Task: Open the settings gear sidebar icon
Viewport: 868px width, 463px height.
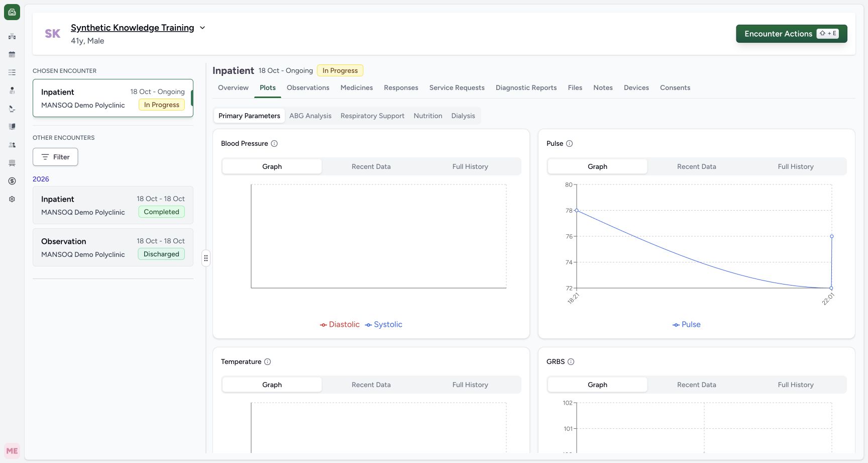Action: coord(12,199)
